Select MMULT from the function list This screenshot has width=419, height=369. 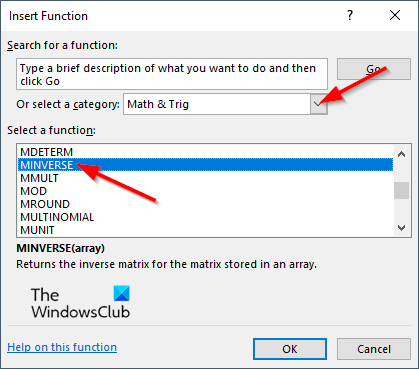pos(205,178)
